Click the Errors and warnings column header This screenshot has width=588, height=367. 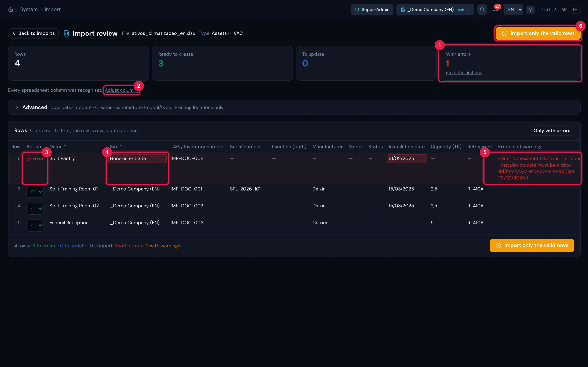(520, 147)
